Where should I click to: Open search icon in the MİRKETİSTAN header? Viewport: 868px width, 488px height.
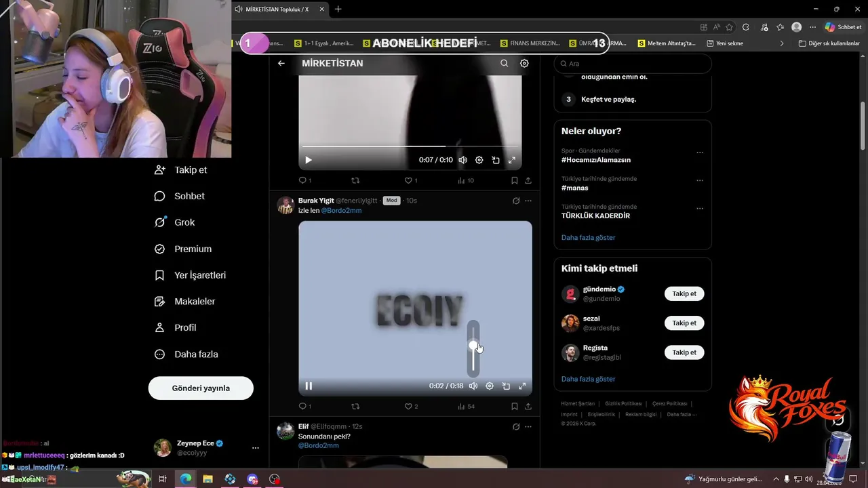coord(504,63)
